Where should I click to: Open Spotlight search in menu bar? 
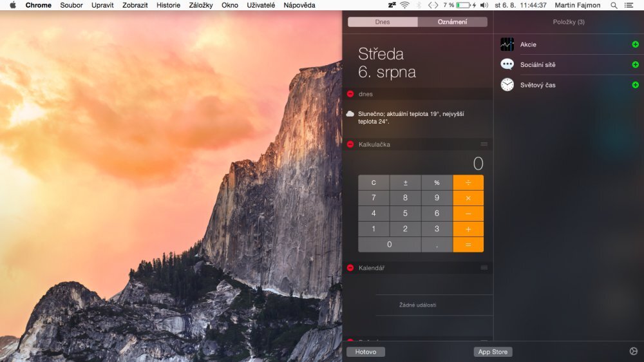tap(614, 5)
